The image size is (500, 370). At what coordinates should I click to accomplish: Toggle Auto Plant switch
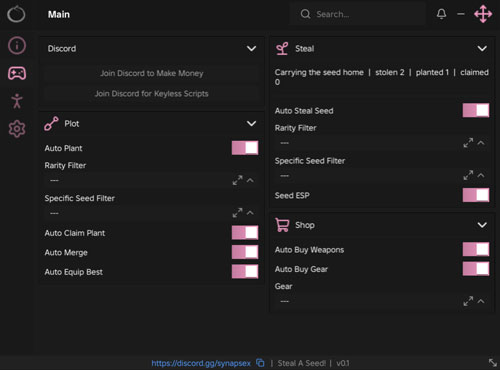click(x=245, y=148)
